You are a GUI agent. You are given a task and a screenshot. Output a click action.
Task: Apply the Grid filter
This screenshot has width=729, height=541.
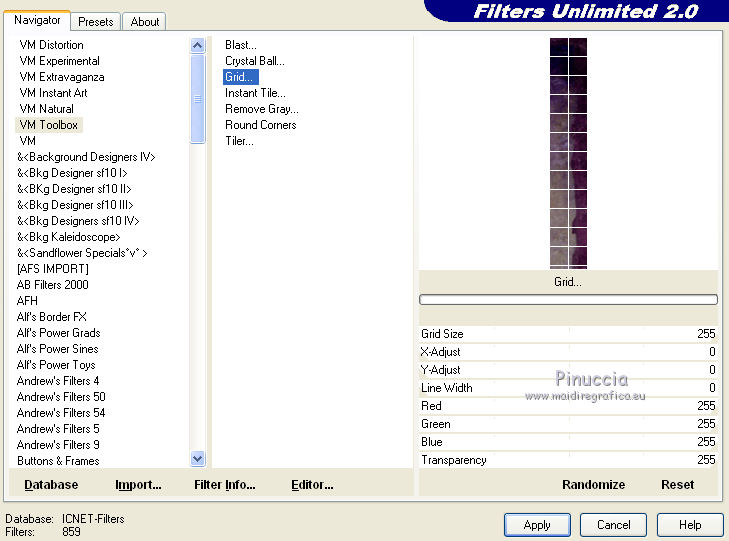[x=537, y=525]
